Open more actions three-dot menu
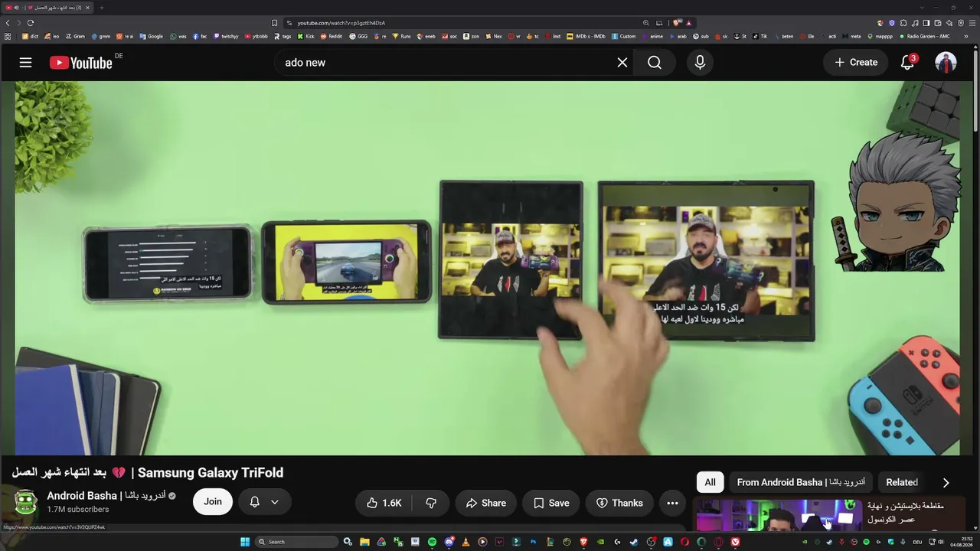The width and height of the screenshot is (980, 551). point(672,503)
